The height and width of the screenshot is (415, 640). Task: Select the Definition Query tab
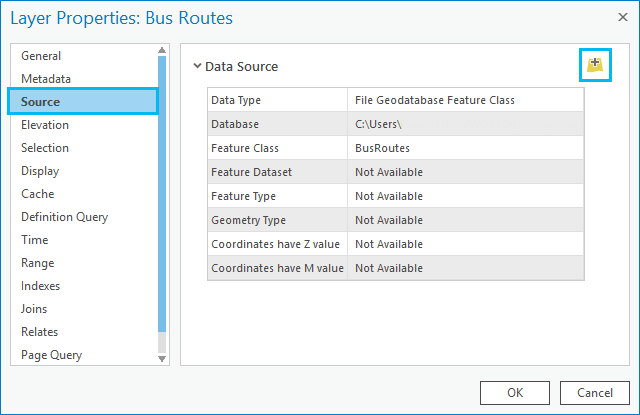coord(64,217)
